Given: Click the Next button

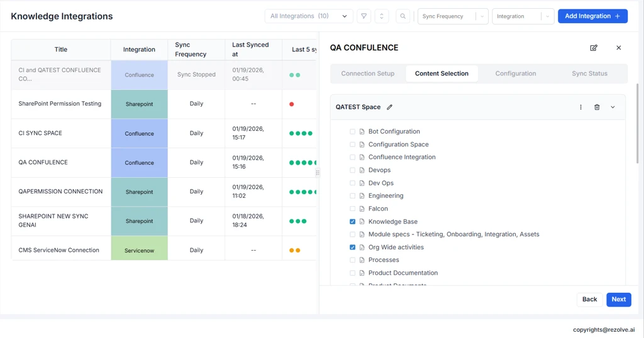Looking at the screenshot, I should click(618, 299).
